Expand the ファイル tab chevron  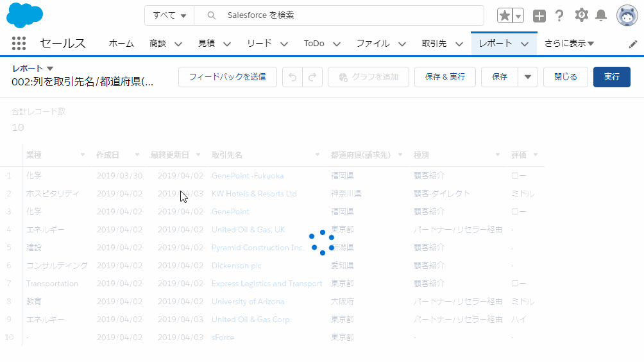click(402, 44)
